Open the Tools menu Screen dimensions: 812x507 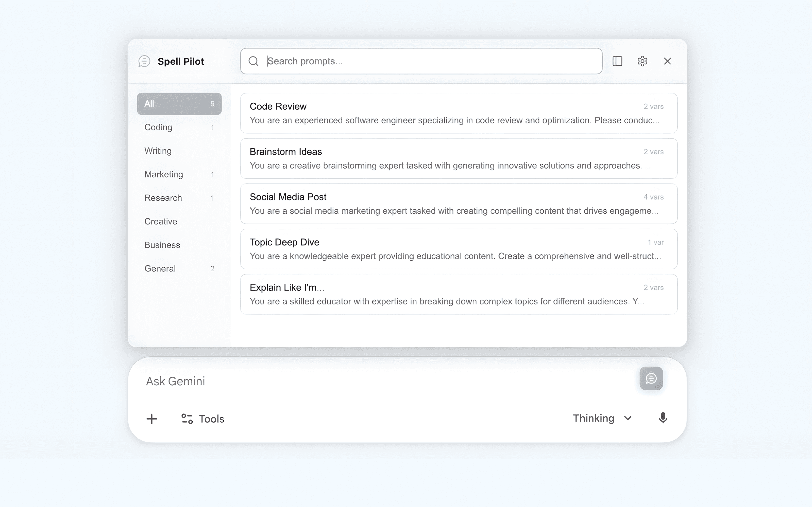tap(203, 419)
